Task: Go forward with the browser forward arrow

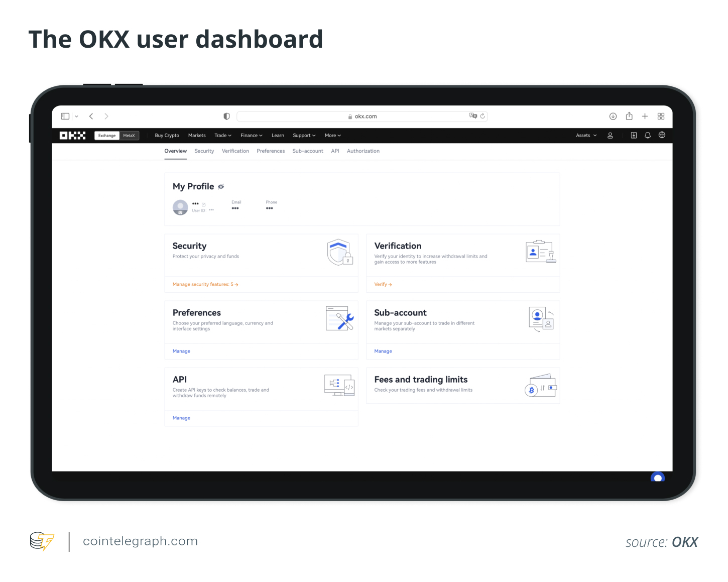Action: [106, 117]
